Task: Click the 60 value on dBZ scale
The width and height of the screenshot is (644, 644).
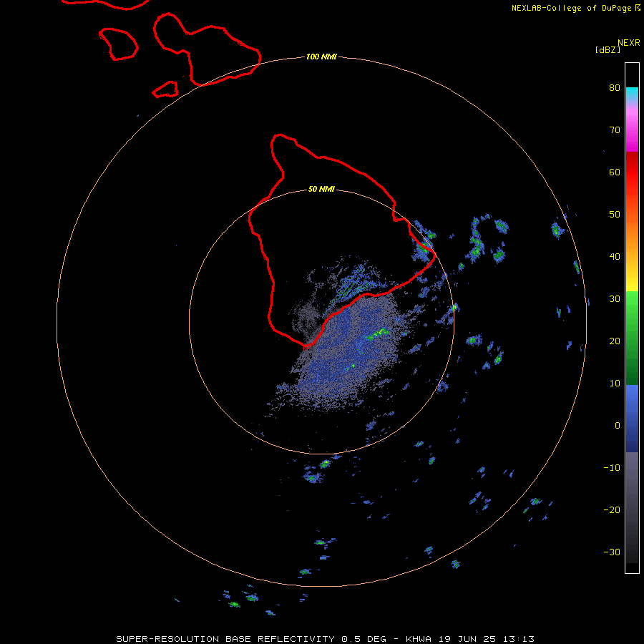Action: coord(615,172)
